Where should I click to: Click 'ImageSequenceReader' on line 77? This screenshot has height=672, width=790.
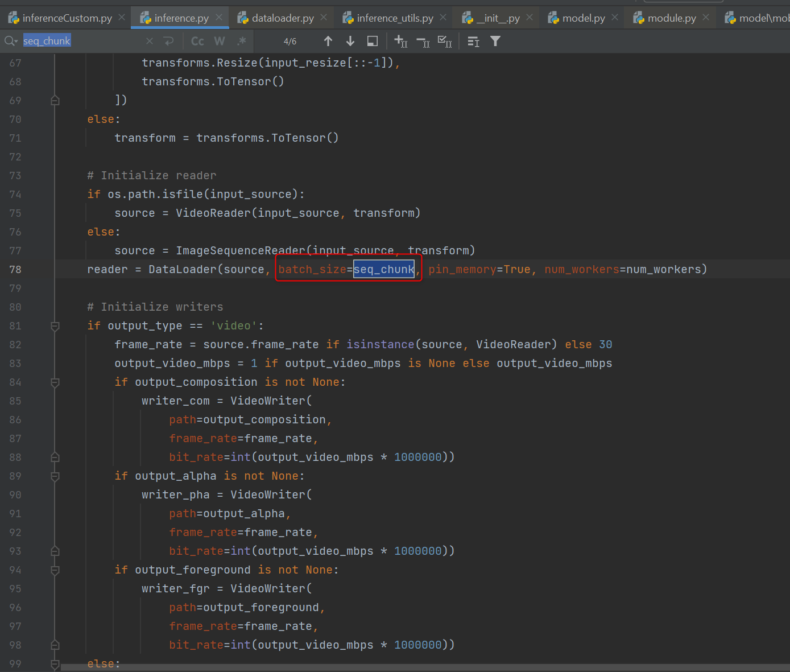pos(241,250)
